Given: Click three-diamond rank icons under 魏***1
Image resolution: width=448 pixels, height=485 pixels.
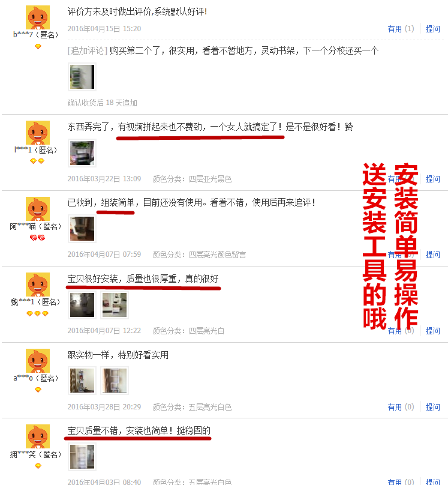Looking at the screenshot, I should (x=37, y=314).
